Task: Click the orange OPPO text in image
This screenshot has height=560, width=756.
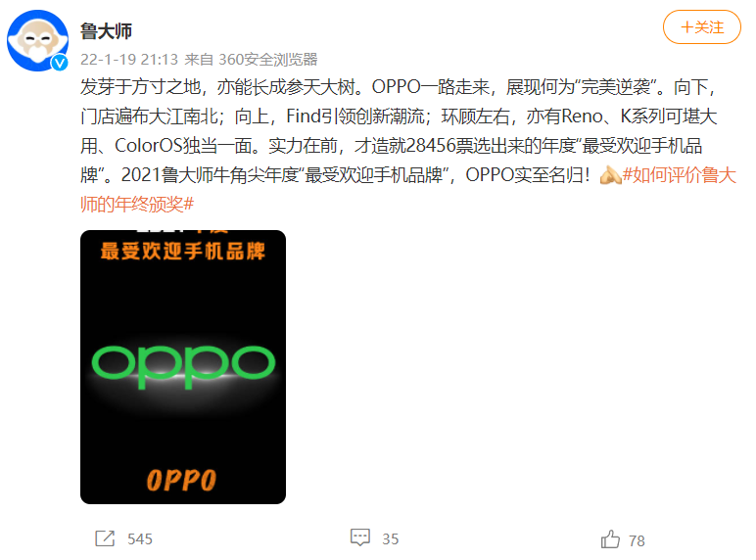Action: (181, 480)
